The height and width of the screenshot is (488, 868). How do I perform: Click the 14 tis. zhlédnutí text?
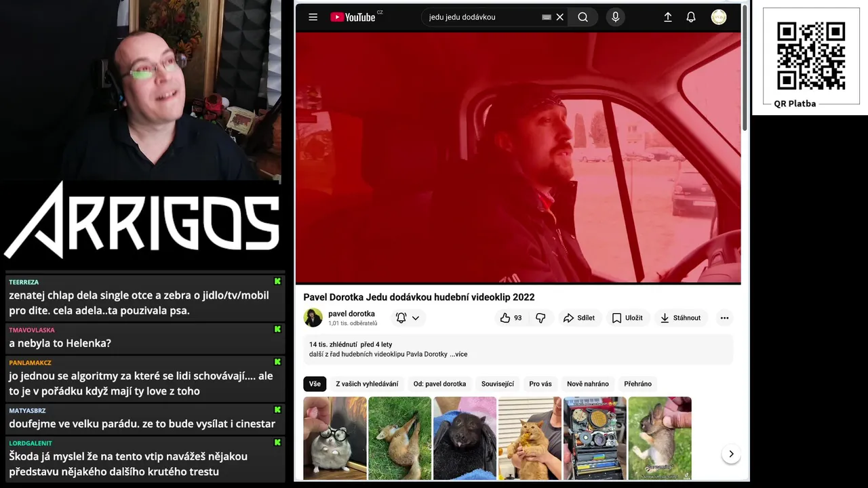[333, 344]
